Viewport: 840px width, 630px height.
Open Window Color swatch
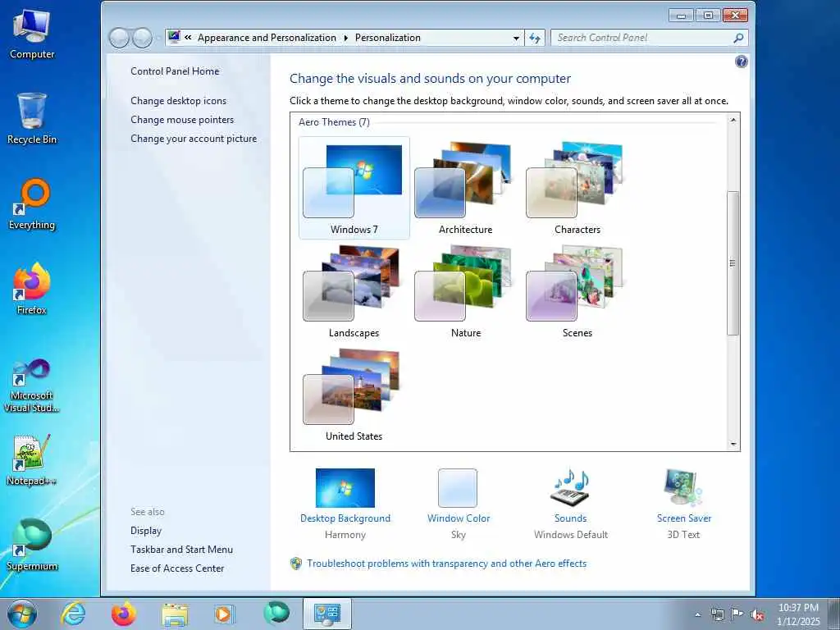pyautogui.click(x=458, y=488)
